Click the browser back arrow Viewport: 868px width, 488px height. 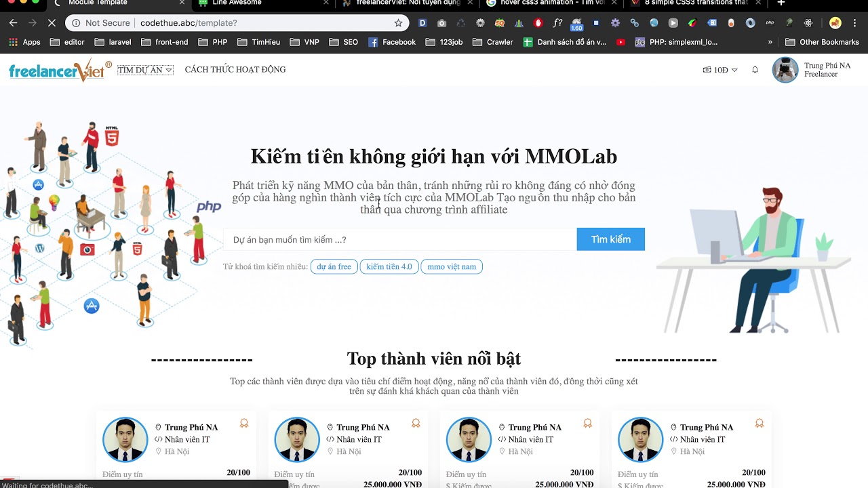(13, 23)
